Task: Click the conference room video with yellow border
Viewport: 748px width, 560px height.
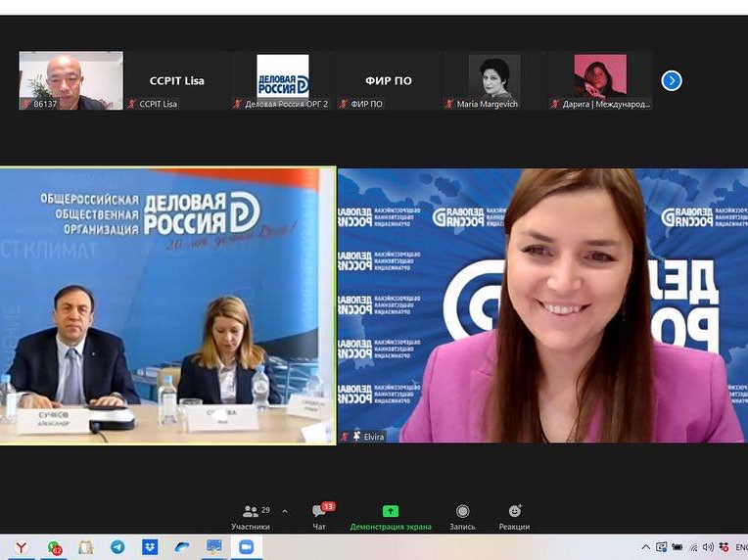Action: tap(168, 305)
